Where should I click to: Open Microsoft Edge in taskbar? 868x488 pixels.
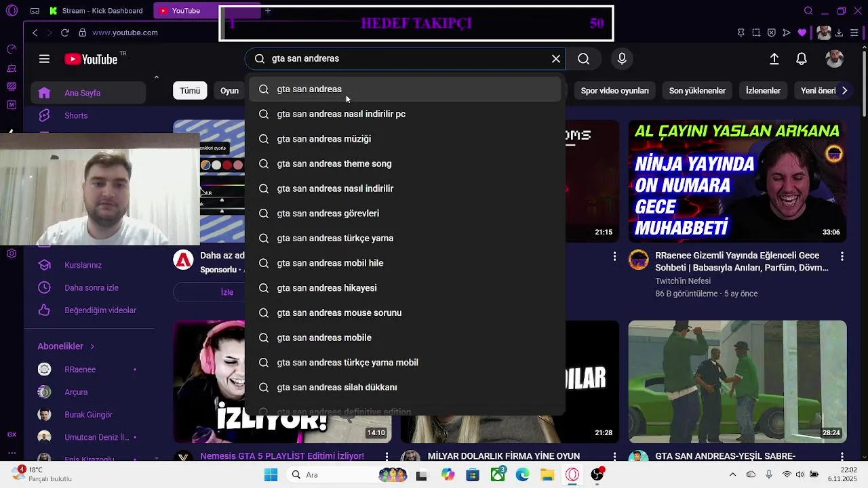[x=522, y=474]
